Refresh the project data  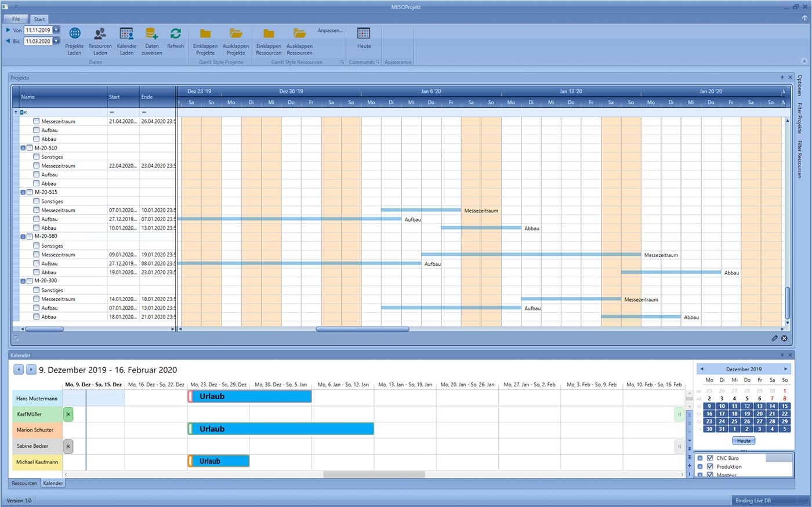(x=175, y=38)
